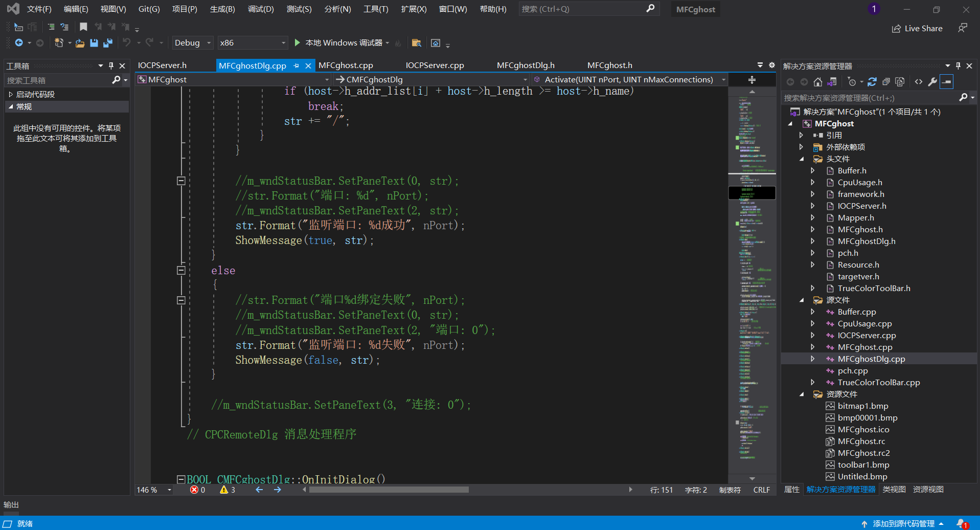Click the Collapse All icon in Solution Explorer

tap(886, 82)
